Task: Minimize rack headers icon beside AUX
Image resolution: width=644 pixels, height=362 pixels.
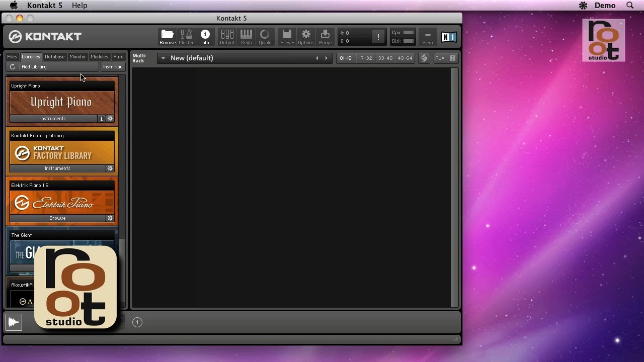Action: 453,58
